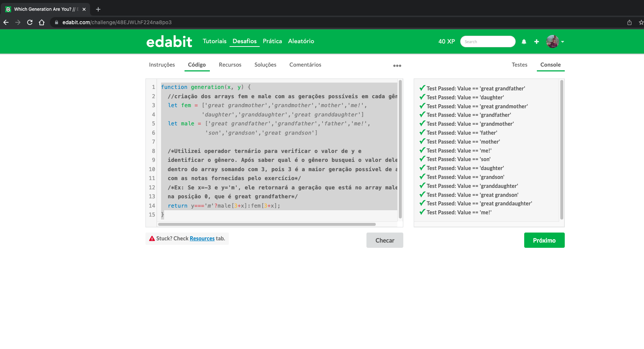Image resolution: width=644 pixels, height=349 pixels.
Task: Click the plus icon to create new content
Action: 536,41
